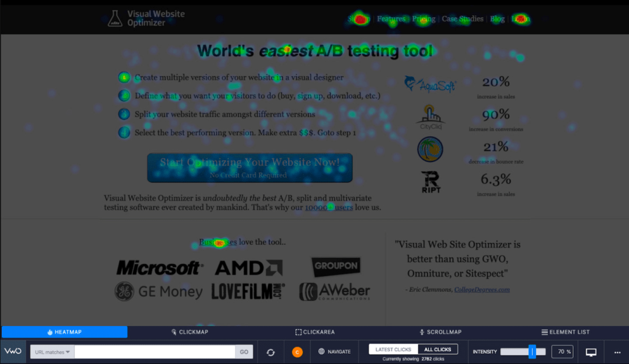The image size is (629, 364).
Task: Click the GO button
Action: pos(244,352)
